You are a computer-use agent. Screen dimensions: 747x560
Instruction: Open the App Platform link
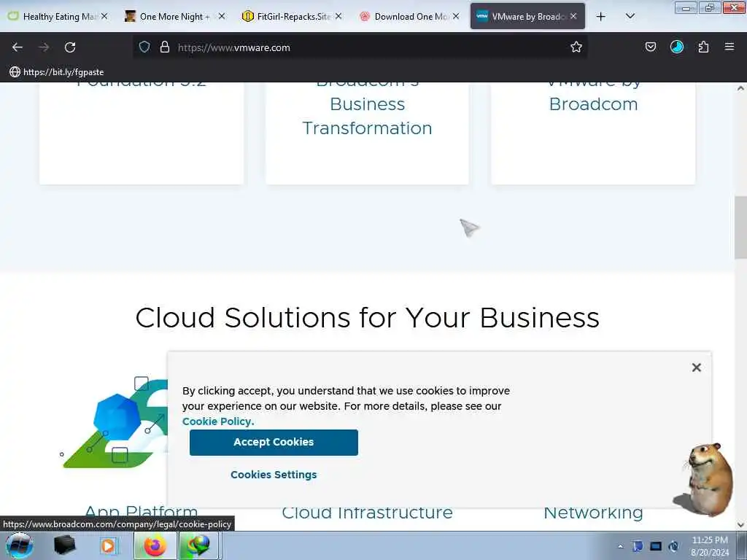click(141, 513)
